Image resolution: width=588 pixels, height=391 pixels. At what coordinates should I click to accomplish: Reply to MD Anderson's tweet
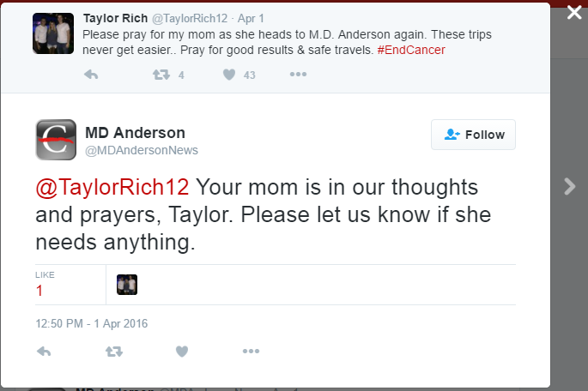pos(45,351)
